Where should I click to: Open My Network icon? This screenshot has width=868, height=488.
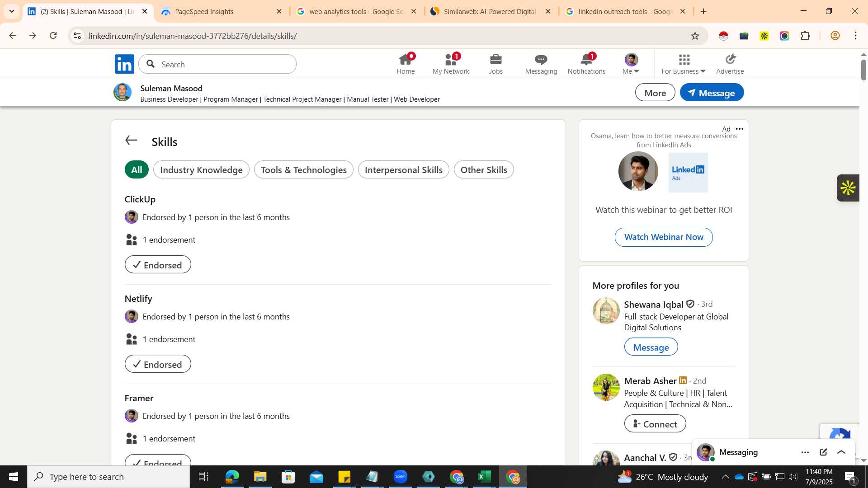click(x=451, y=64)
